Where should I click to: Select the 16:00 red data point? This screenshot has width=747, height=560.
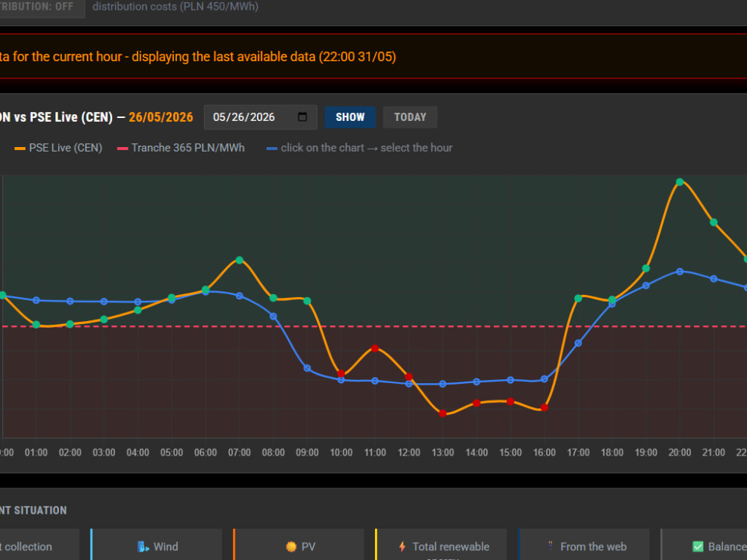[544, 408]
